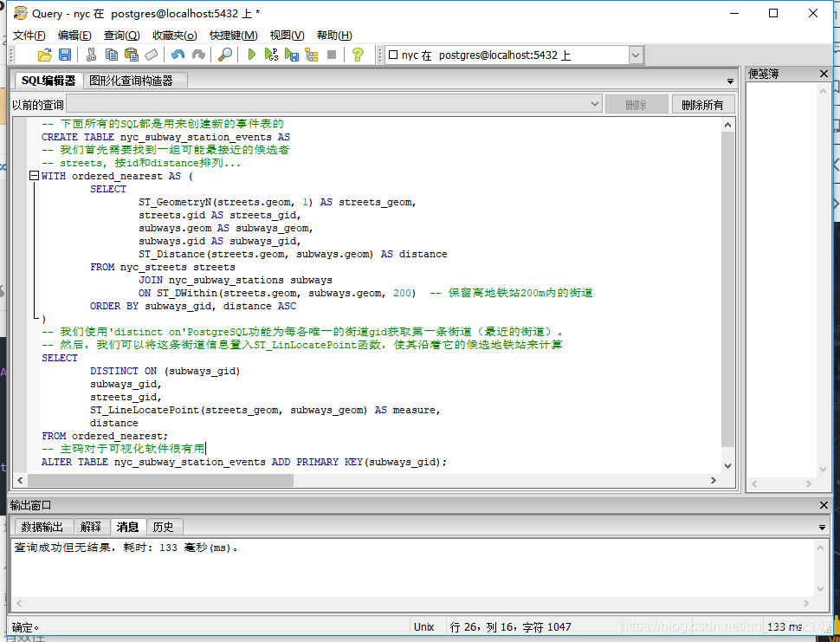Click the ALTER TABLE ADD PRIMARY KEY line
This screenshot has width=840, height=642.
(243, 462)
